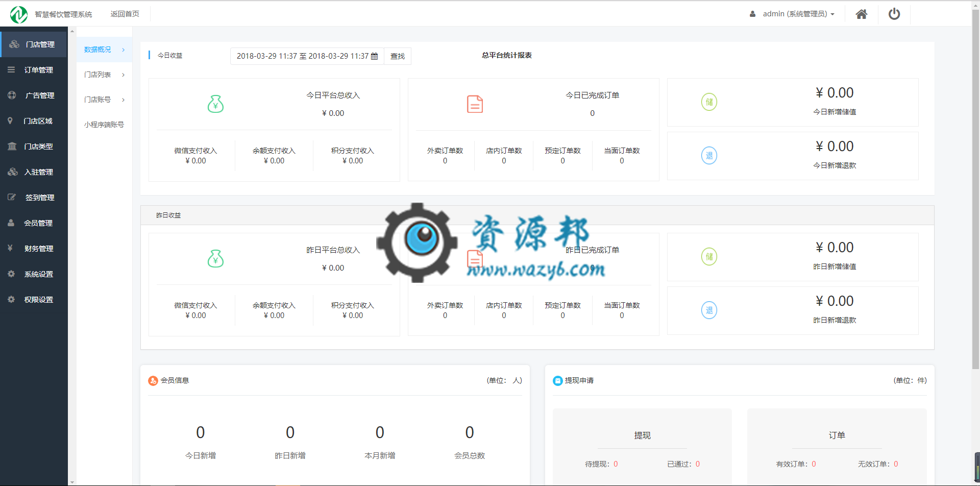Click the 财务管理 yen icon
Screen dimensions: 980x486
[10, 248]
